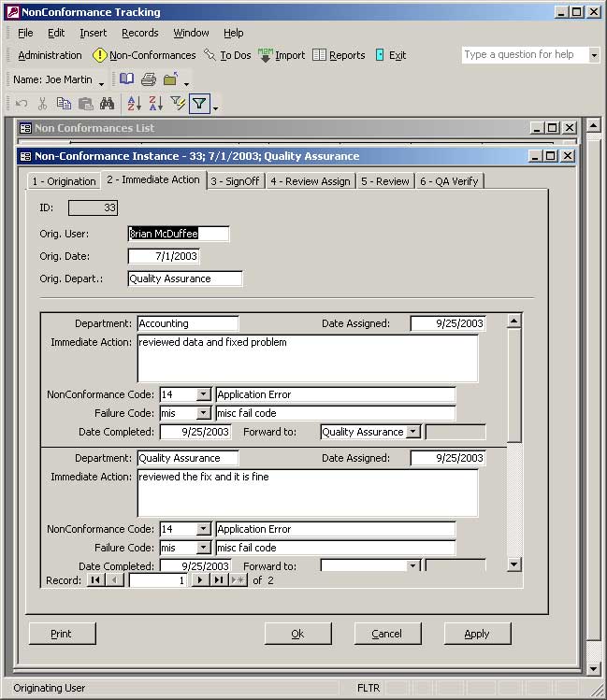Screen dimensions: 607x700
Task: Click the Sort Ascending icon
Action: click(x=134, y=104)
